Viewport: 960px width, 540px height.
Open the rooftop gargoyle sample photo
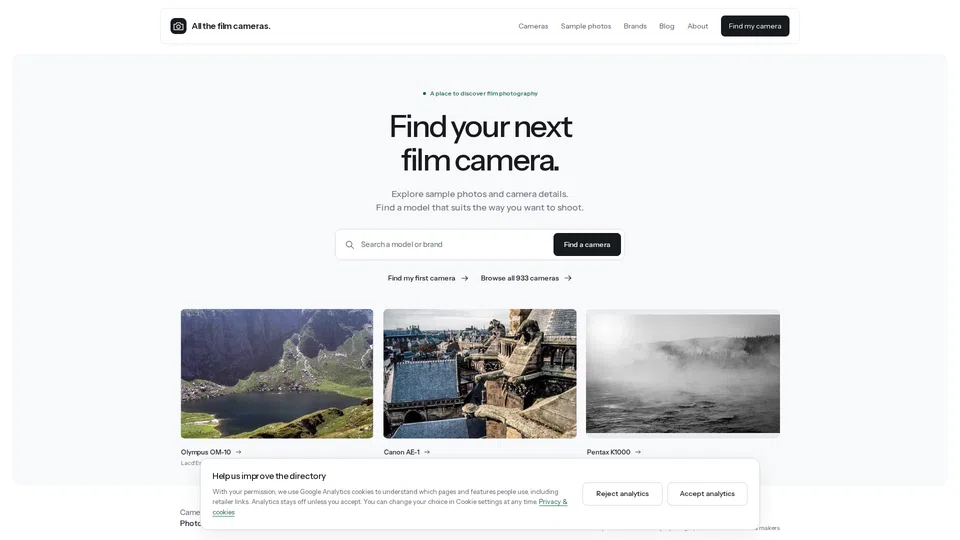coord(480,373)
